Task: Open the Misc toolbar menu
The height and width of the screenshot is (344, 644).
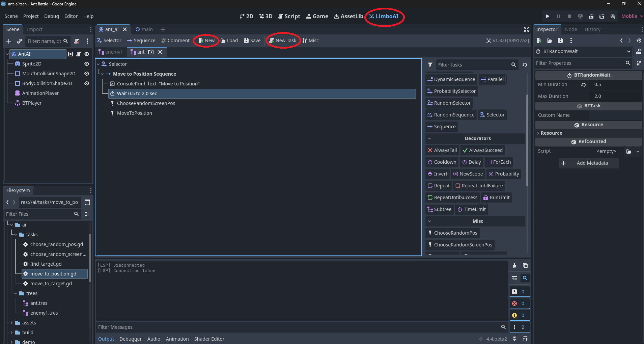Action: tap(310, 41)
